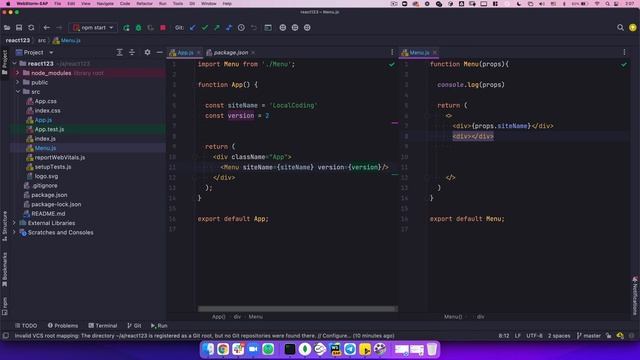Open the npm start run configuration dropdown
The image size is (640, 360).
coord(93,28)
